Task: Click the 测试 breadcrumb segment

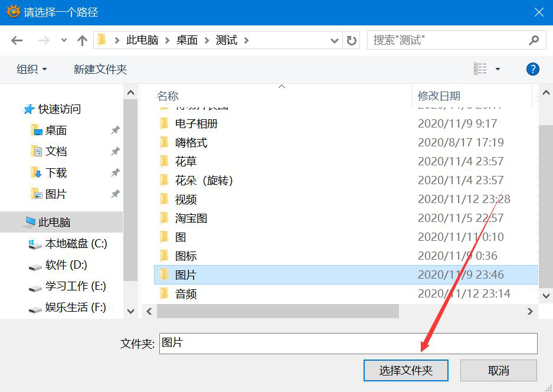Action: (226, 40)
